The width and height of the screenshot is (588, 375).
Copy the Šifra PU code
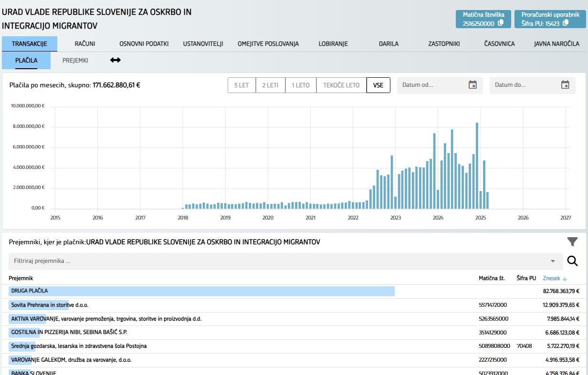[566, 23]
